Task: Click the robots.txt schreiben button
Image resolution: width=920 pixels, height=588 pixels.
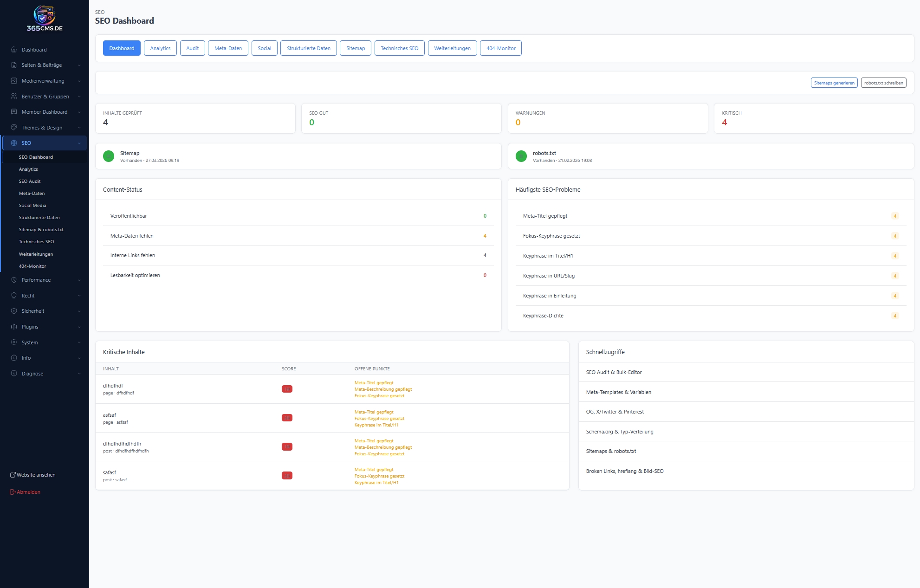Action: tap(883, 83)
